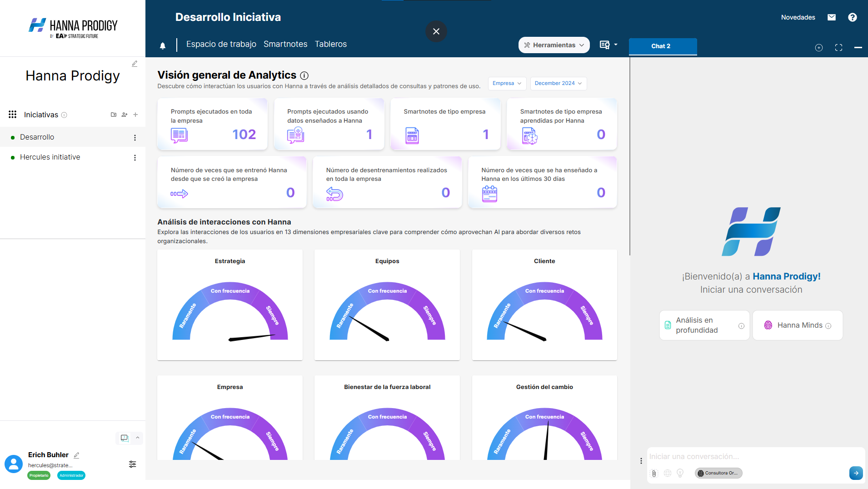Expand the help widget chevron
Image resolution: width=868 pixels, height=489 pixels.
coord(137,438)
